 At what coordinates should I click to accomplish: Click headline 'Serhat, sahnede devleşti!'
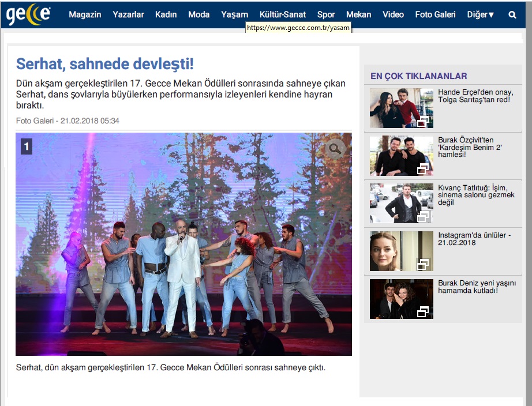coord(105,64)
